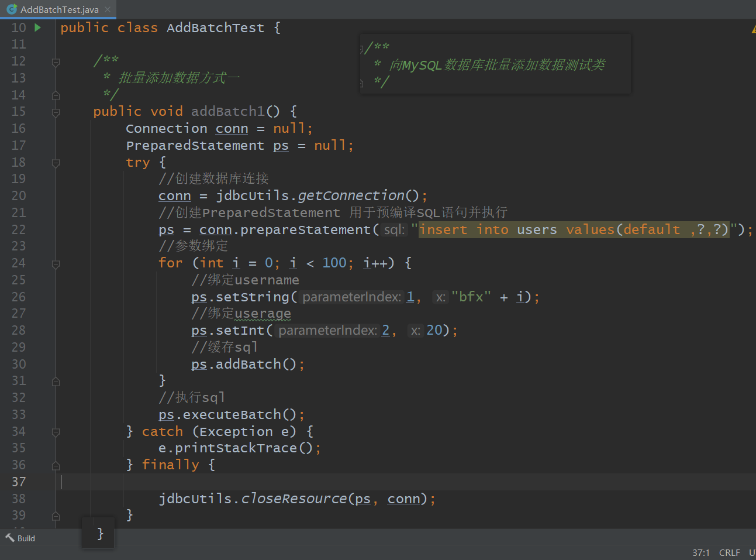Click the cursor position indicator 37:1
Viewport: 756px width, 560px height.
(x=701, y=553)
